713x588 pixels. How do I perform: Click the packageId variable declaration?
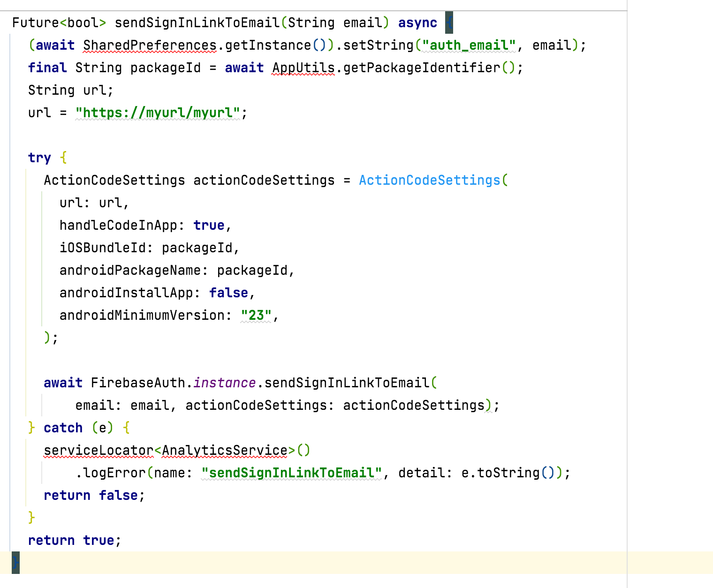pos(165,68)
